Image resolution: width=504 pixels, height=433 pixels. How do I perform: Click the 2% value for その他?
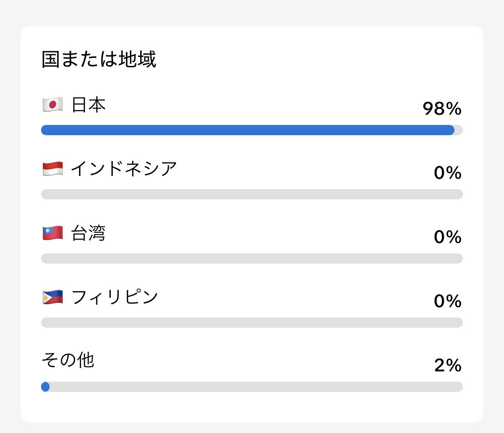447,365
